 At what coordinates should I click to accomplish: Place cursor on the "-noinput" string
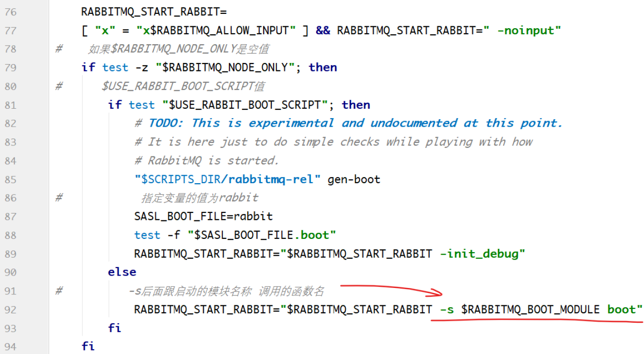pos(528,30)
